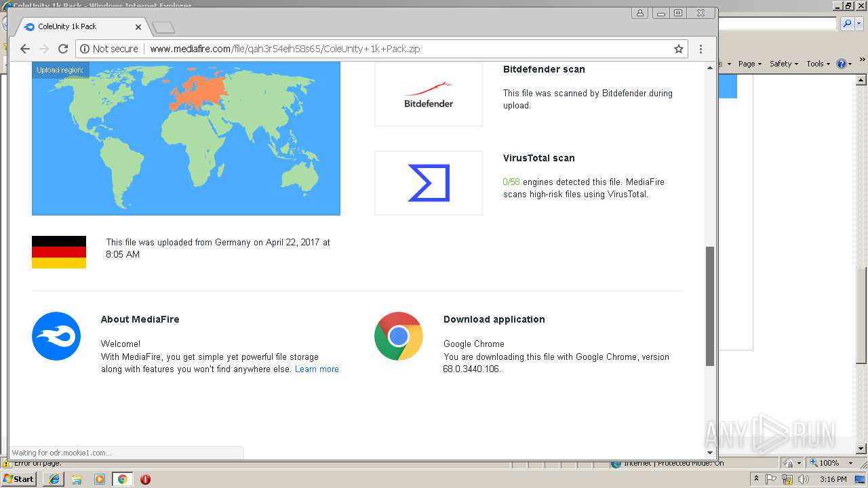Launch Windows Media Player from taskbar
Viewport: 868px width, 488px height.
pos(100,479)
